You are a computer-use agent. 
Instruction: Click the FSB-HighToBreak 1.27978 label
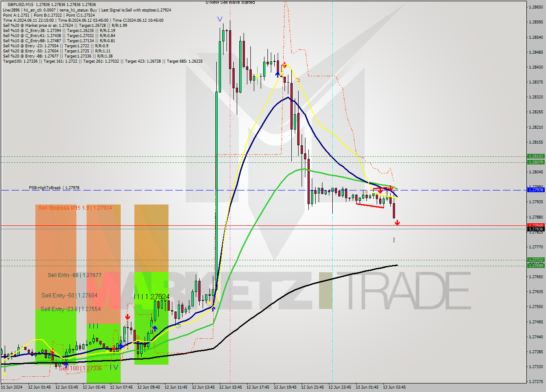point(54,187)
